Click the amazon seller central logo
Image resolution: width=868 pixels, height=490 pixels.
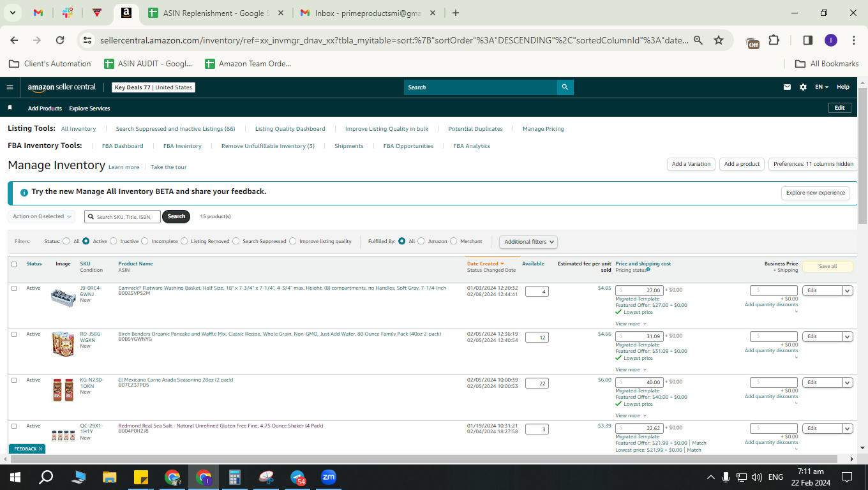tap(62, 87)
